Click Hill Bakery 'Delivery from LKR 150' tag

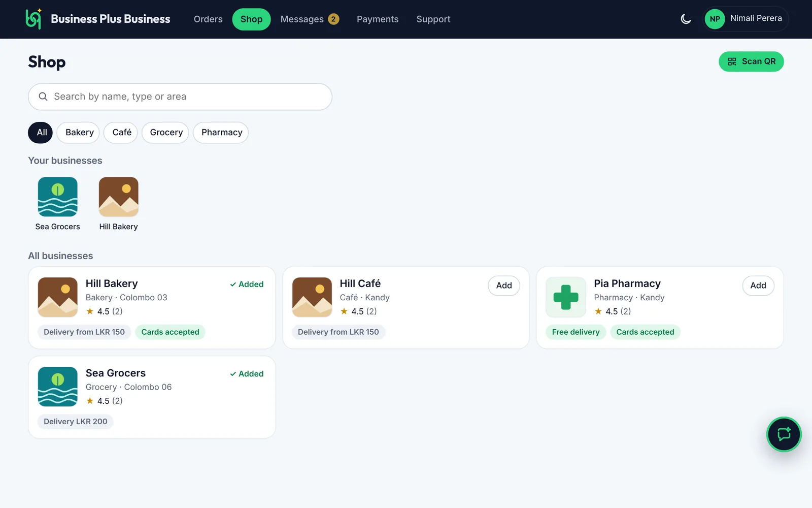84,332
